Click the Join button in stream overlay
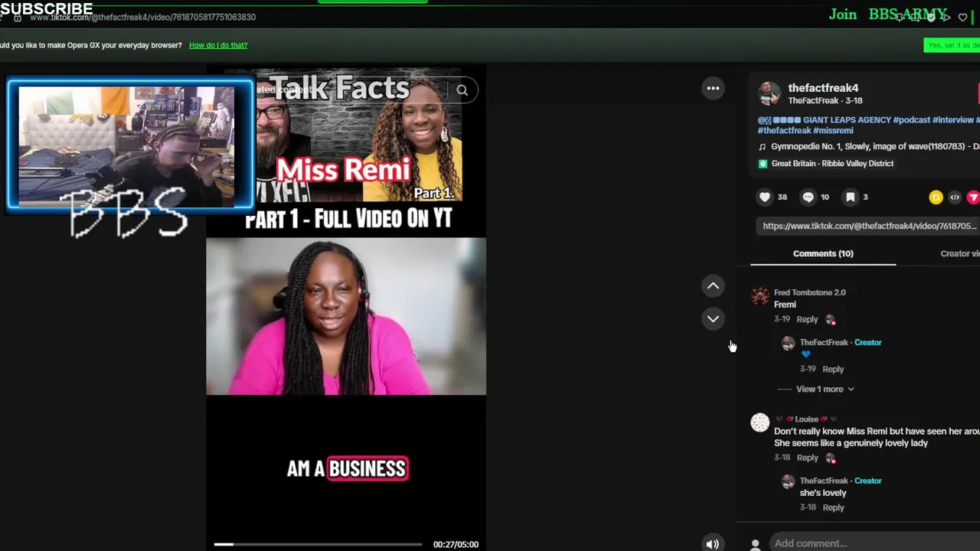Image resolution: width=980 pixels, height=551 pixels. pyautogui.click(x=842, y=15)
